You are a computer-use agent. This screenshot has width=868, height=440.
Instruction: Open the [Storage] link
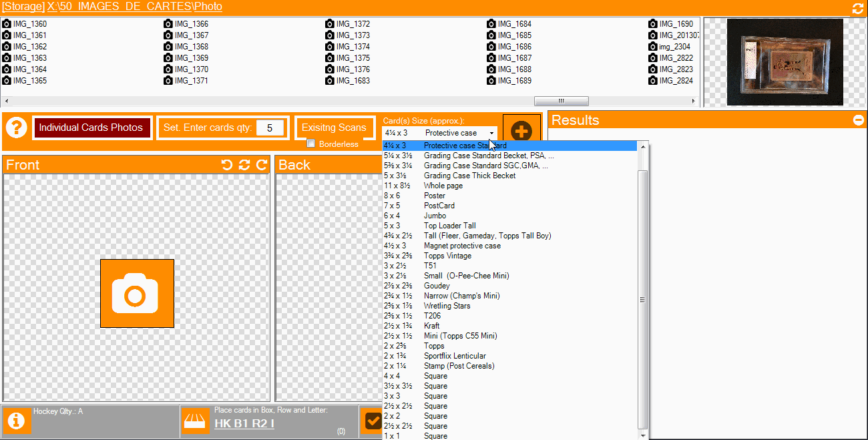pos(23,7)
